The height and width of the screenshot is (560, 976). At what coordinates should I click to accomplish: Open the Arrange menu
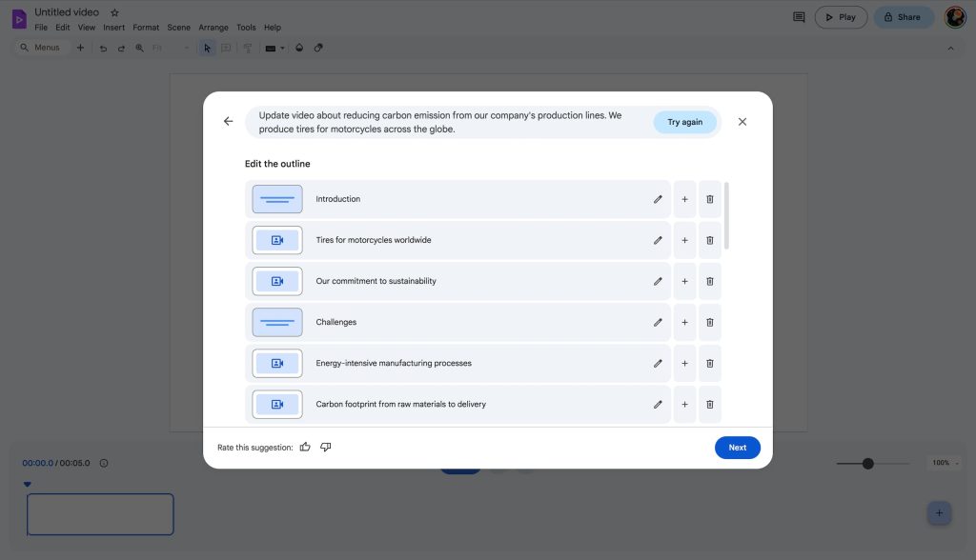(213, 28)
